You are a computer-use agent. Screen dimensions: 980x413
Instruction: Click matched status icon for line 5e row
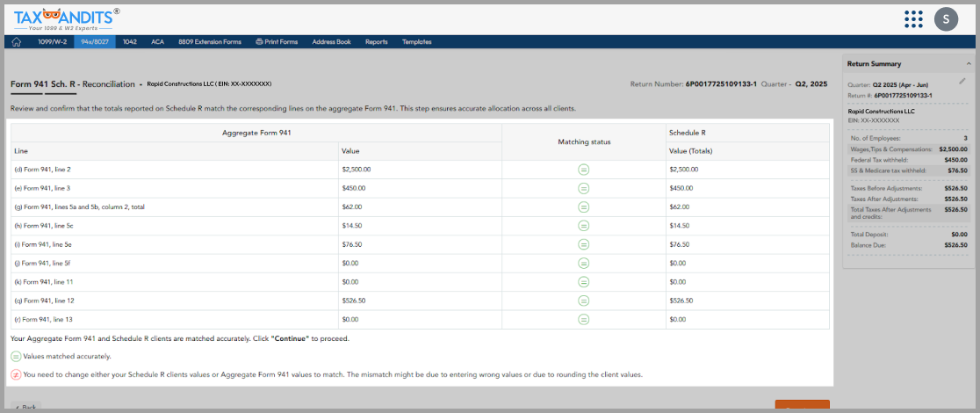click(584, 244)
